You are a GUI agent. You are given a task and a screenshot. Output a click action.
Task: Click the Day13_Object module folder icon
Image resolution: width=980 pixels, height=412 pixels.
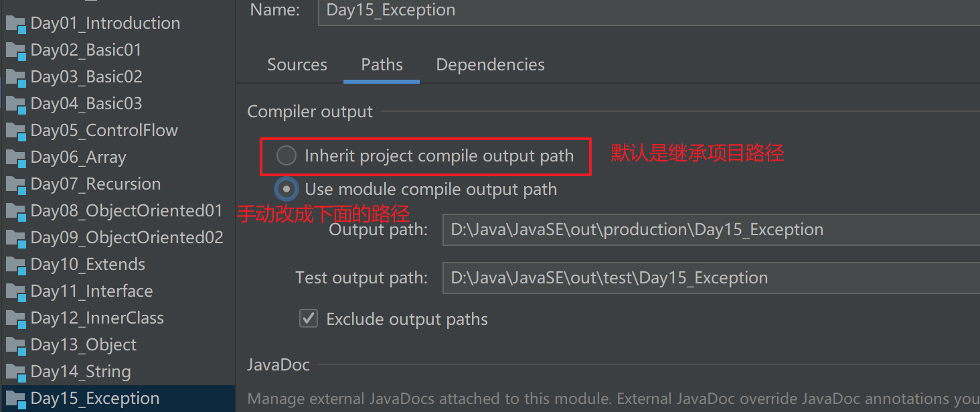tap(15, 346)
